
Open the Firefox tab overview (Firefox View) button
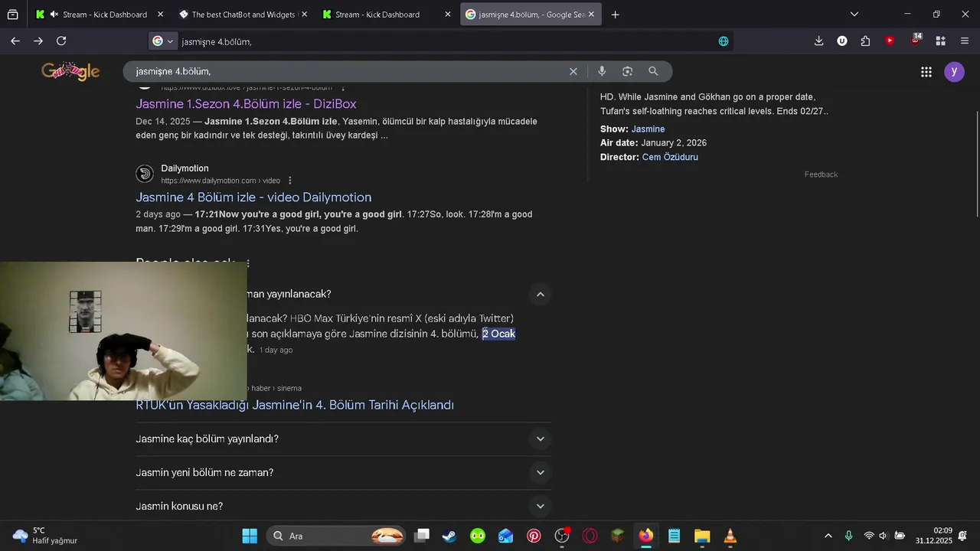(x=12, y=15)
